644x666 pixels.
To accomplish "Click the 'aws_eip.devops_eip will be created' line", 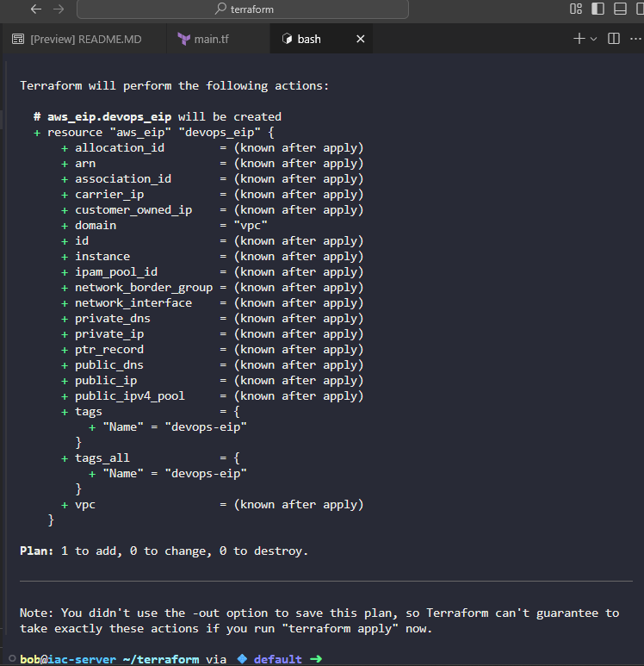I will [158, 117].
